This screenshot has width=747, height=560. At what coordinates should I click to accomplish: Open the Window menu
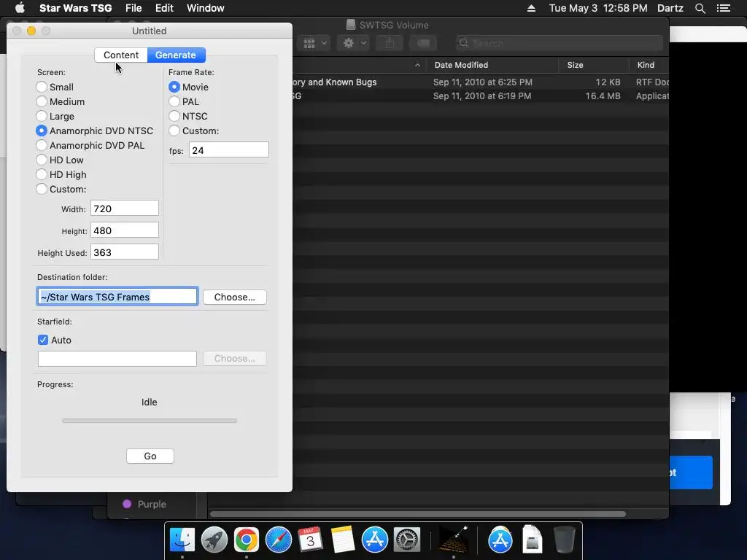click(205, 8)
